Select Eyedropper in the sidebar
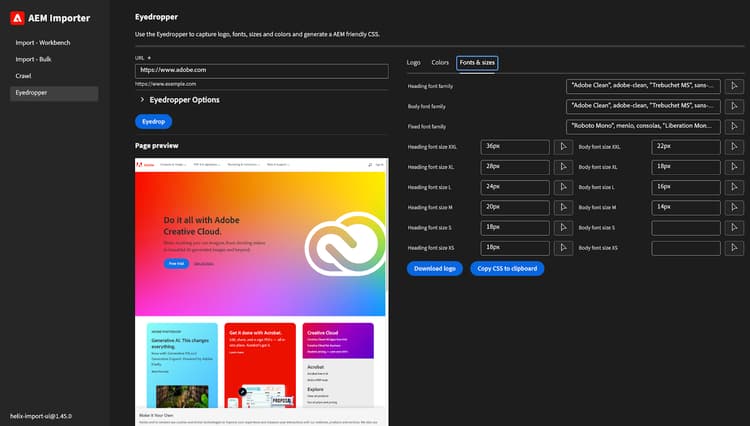The height and width of the screenshot is (426, 750). 54,93
